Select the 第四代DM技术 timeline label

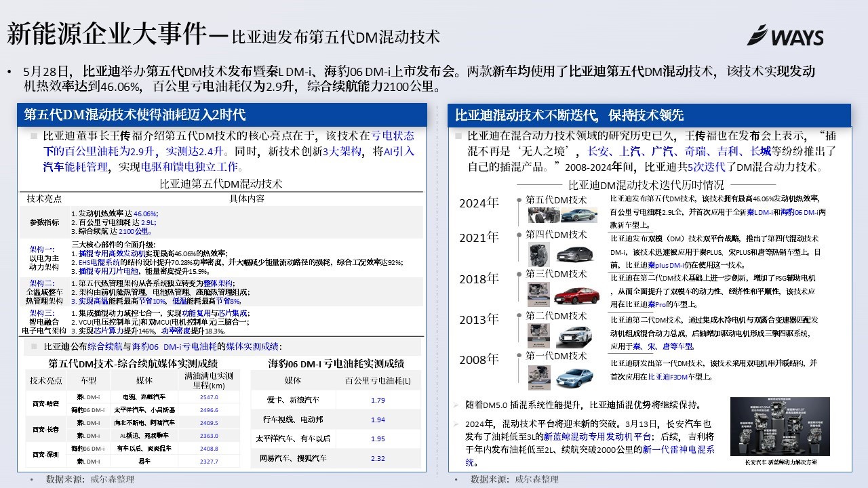point(556,235)
